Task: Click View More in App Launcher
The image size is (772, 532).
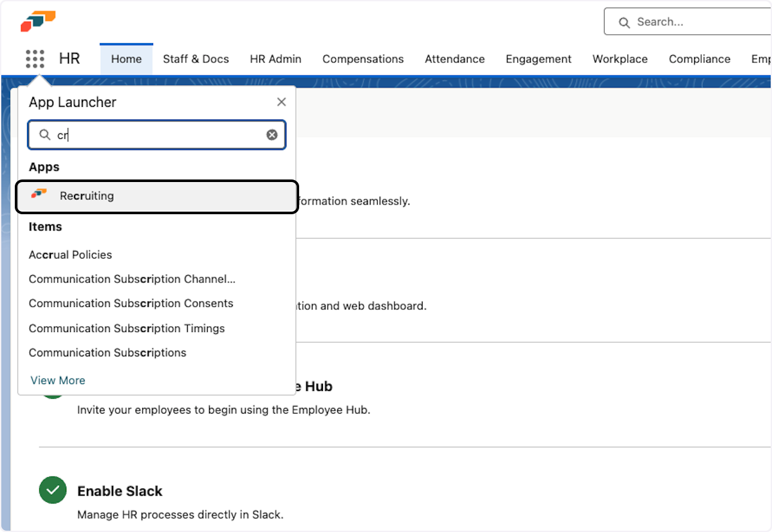Action: [58, 380]
